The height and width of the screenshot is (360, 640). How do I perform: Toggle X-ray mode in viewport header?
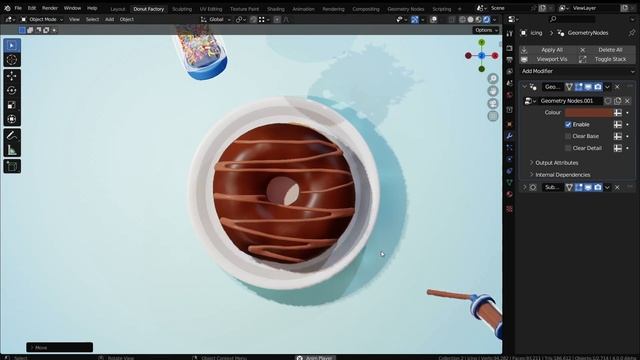click(x=451, y=20)
